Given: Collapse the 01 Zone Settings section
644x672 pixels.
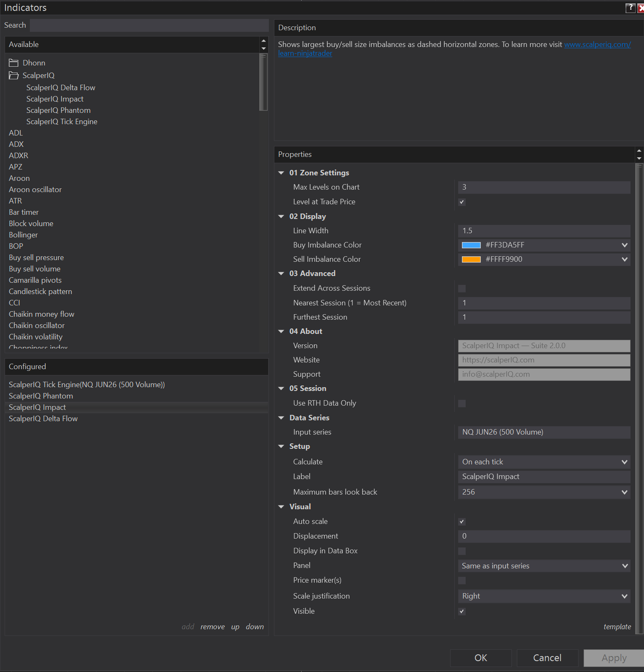Looking at the screenshot, I should (281, 173).
